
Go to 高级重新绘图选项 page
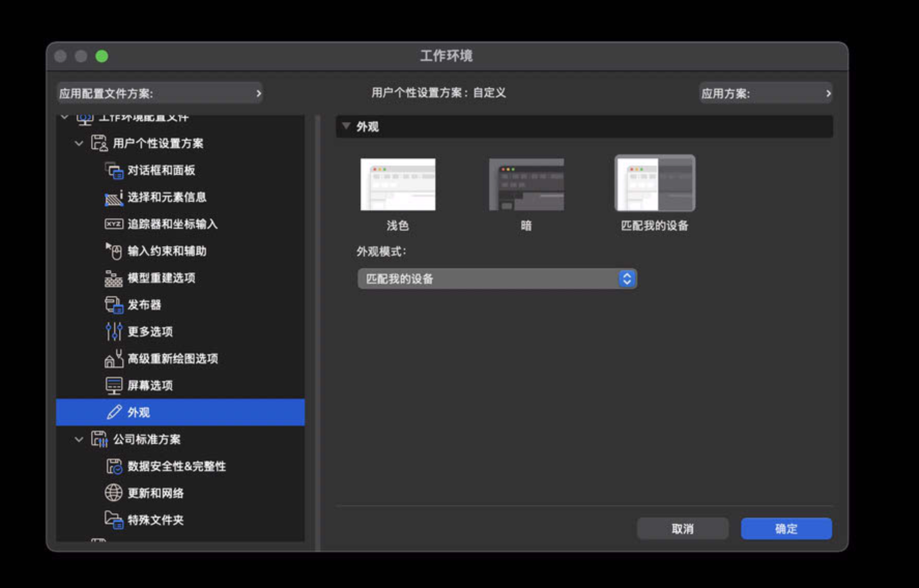click(180, 359)
